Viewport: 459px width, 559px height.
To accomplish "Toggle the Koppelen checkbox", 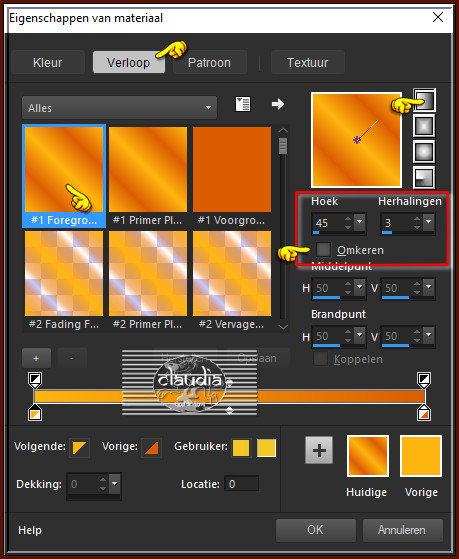I will (320, 359).
